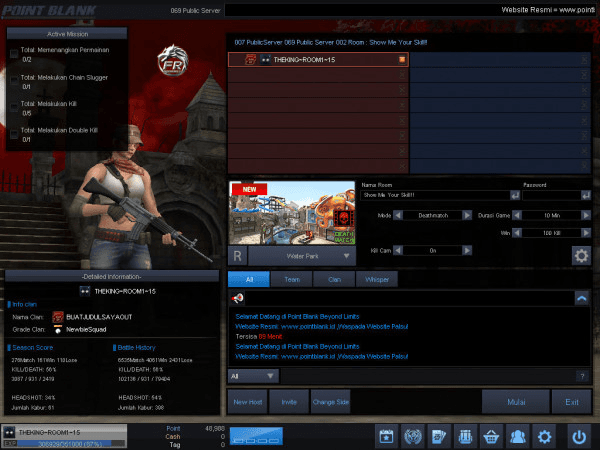Open the calendar events icon

click(x=385, y=436)
